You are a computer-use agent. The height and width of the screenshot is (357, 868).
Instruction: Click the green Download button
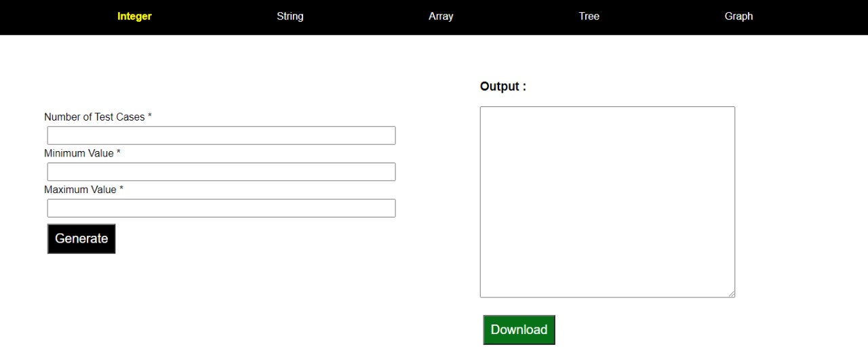[519, 330]
